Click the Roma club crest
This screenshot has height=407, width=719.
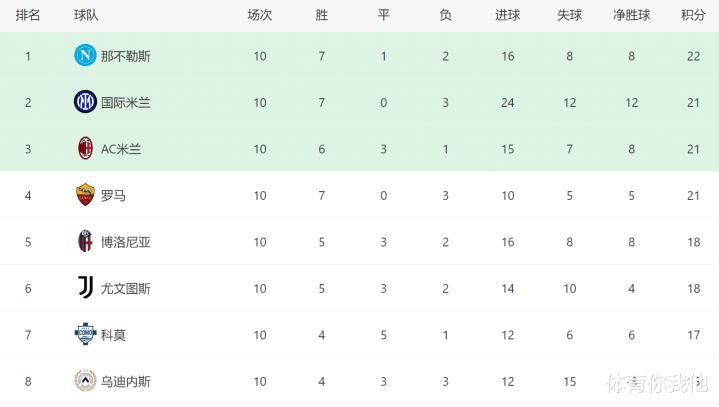[85, 195]
